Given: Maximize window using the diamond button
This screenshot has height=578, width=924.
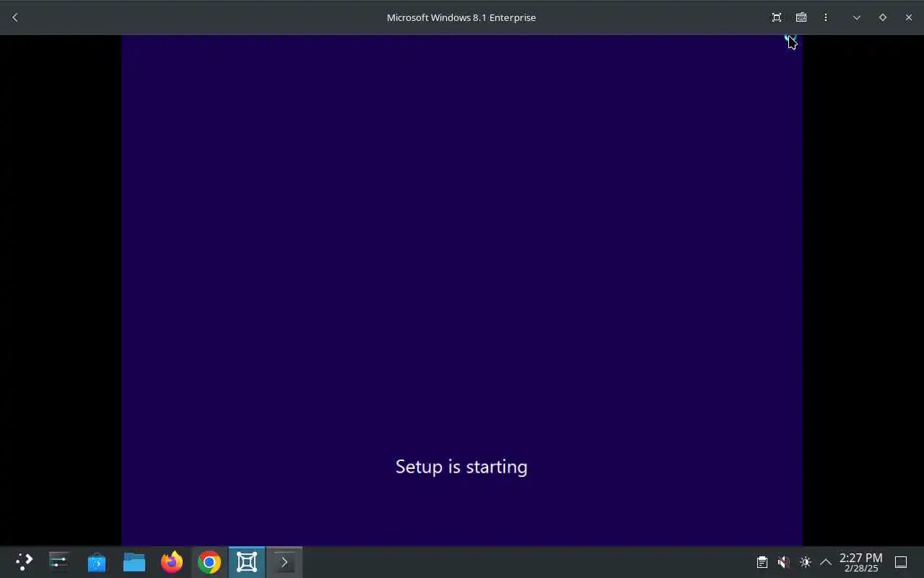Looking at the screenshot, I should click(x=883, y=17).
